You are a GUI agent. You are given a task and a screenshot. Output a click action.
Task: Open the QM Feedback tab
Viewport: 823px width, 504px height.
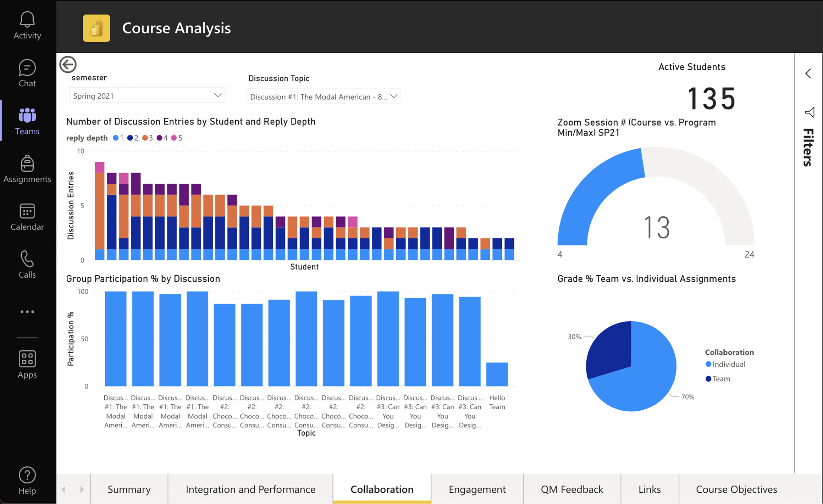pyautogui.click(x=572, y=489)
